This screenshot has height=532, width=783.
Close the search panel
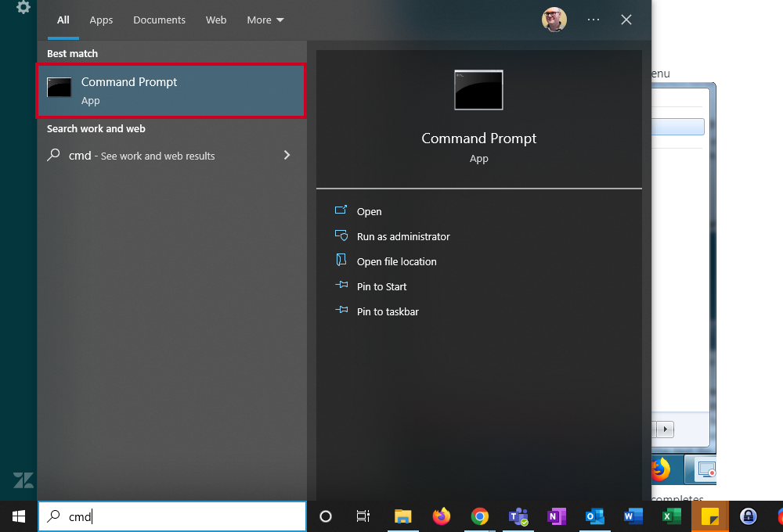626,20
